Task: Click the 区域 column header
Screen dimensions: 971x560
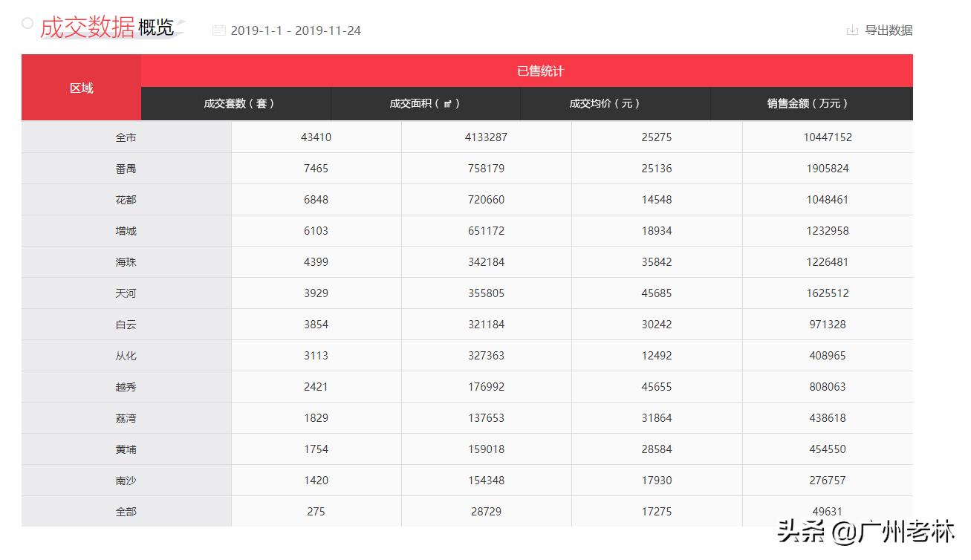Action: point(82,88)
